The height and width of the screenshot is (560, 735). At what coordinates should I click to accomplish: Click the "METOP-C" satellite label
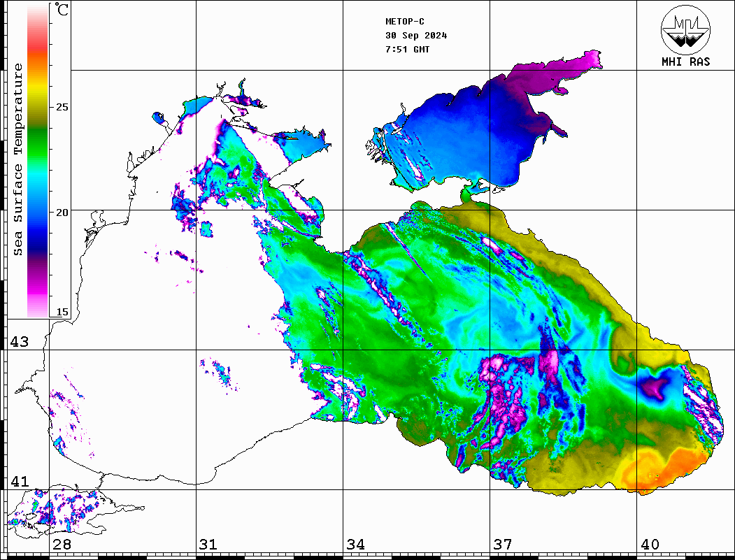click(404, 21)
